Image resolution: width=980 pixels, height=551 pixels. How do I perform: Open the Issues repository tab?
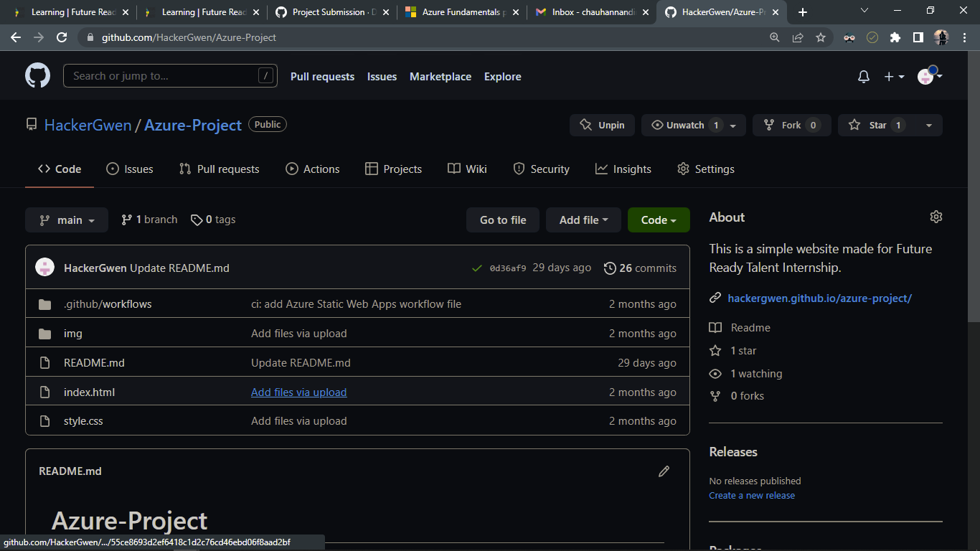click(130, 169)
